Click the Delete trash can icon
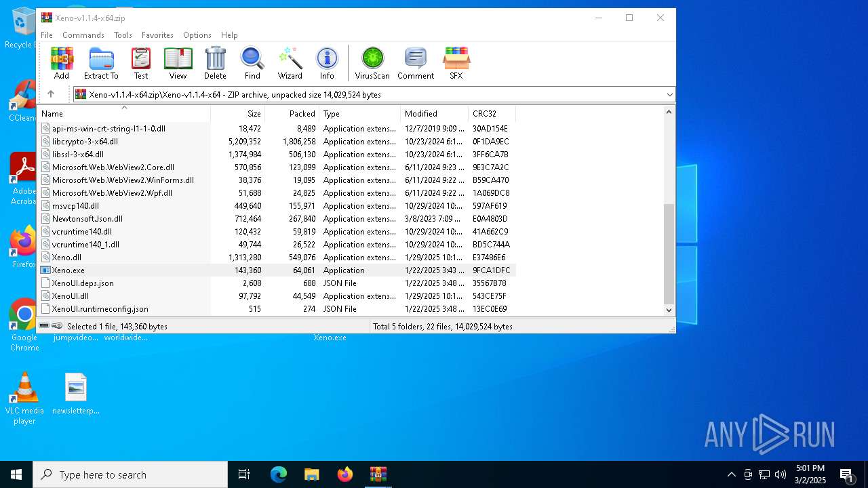The image size is (868, 488). (x=215, y=63)
